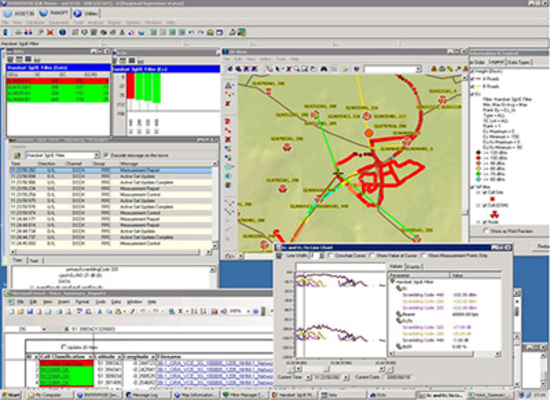Expand the Bearer parameter node in chart values
Viewport: 550px width, 400px height.
(x=399, y=314)
